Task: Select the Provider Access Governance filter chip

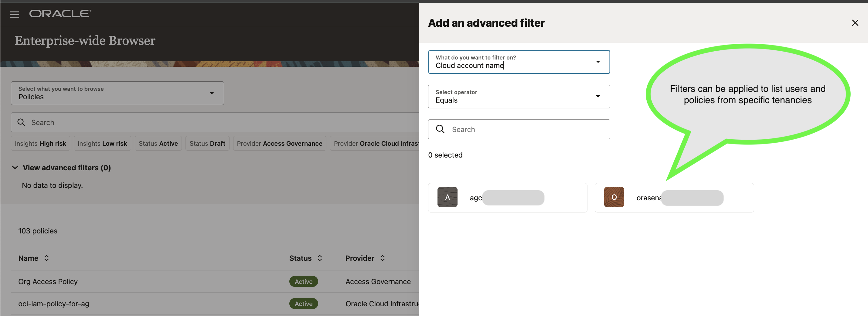Action: (279, 144)
